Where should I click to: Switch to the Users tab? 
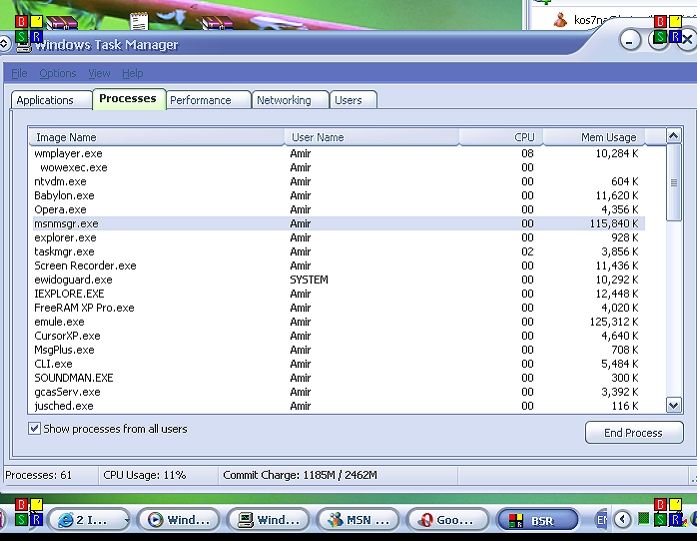tap(353, 100)
